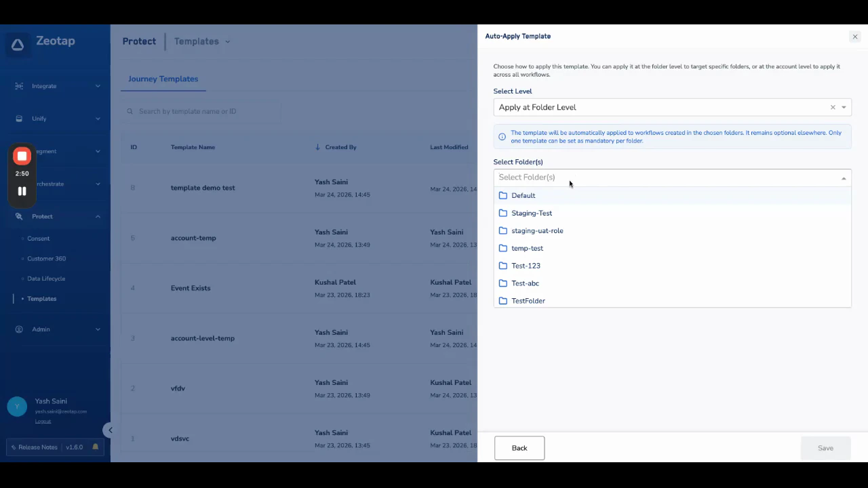
Task: Click the info icon in the blue notice
Action: tap(502, 136)
